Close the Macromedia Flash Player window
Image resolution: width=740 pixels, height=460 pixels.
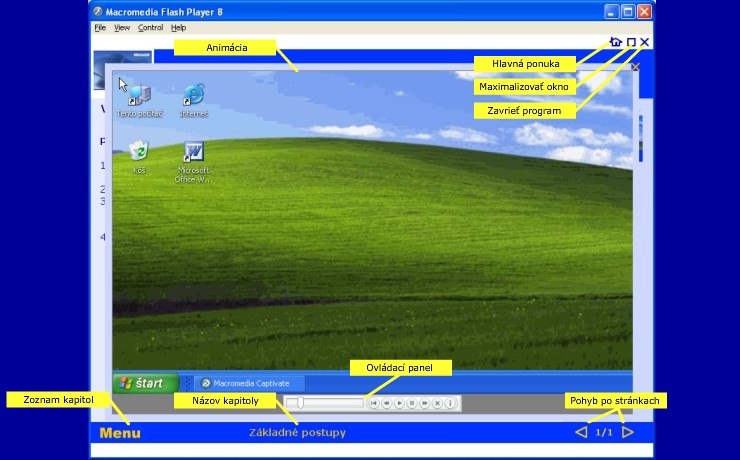pyautogui.click(x=645, y=12)
